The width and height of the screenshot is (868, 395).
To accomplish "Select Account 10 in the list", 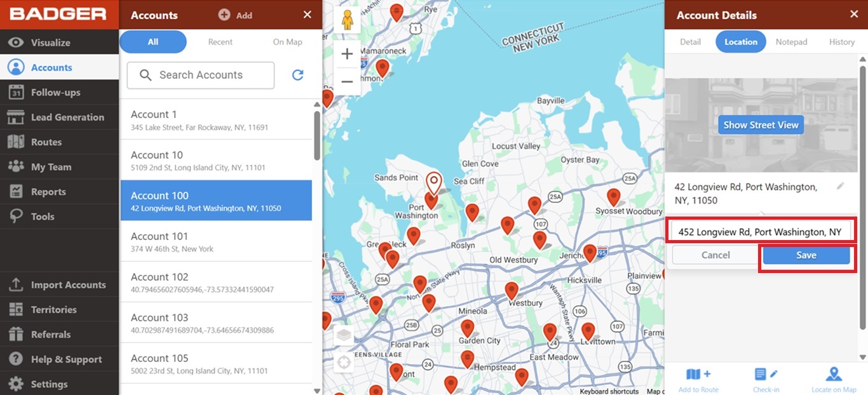I will [216, 160].
